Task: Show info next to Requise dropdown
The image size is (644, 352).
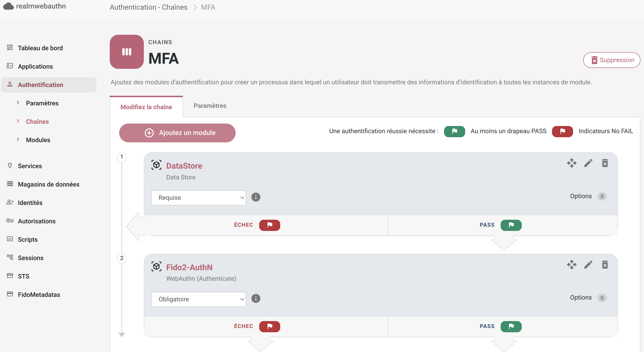Action: coord(256,197)
